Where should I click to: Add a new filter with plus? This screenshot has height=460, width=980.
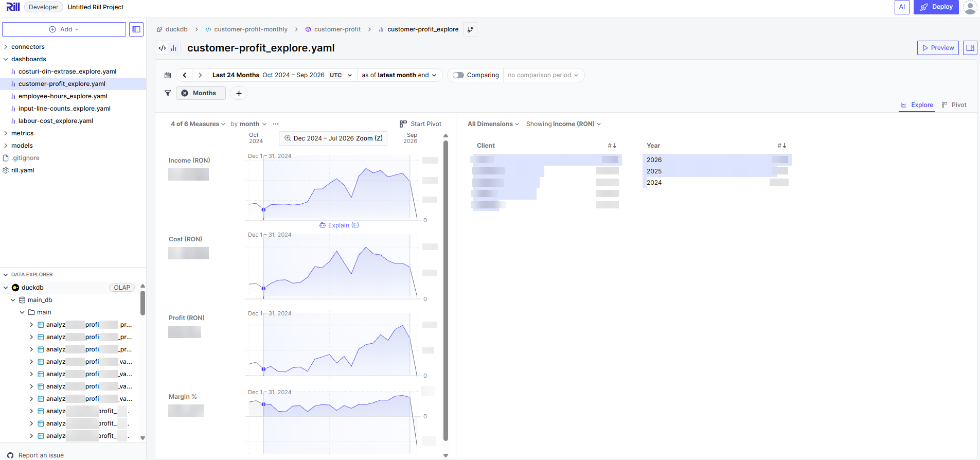point(239,93)
